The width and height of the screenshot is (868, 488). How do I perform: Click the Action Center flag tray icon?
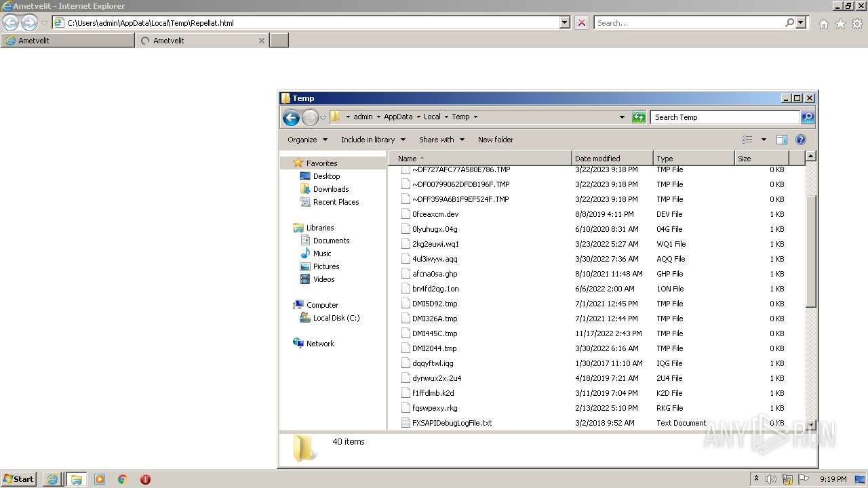pos(804,479)
